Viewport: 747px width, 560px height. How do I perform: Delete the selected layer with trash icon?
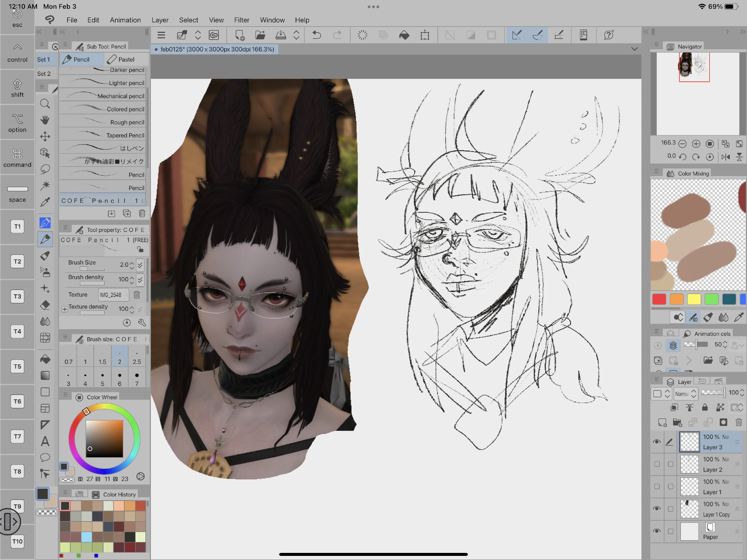738,422
